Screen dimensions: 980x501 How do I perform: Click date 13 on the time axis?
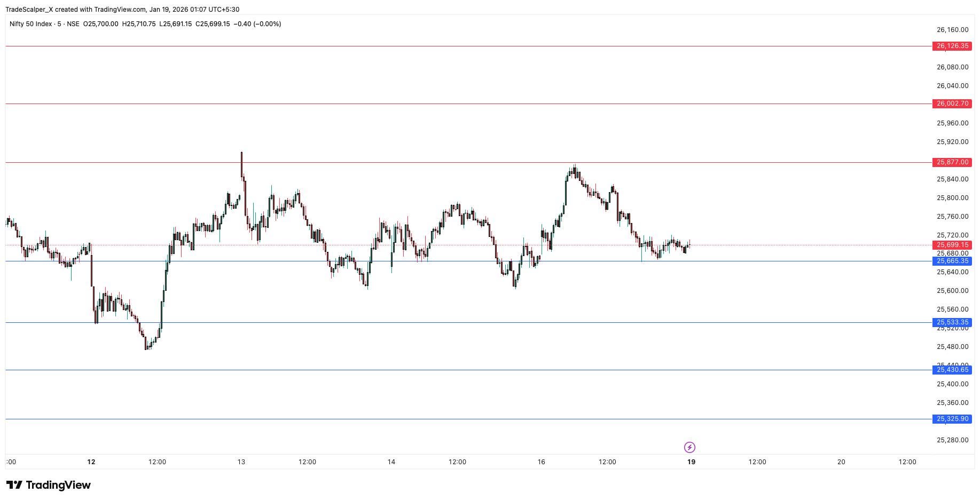click(241, 462)
